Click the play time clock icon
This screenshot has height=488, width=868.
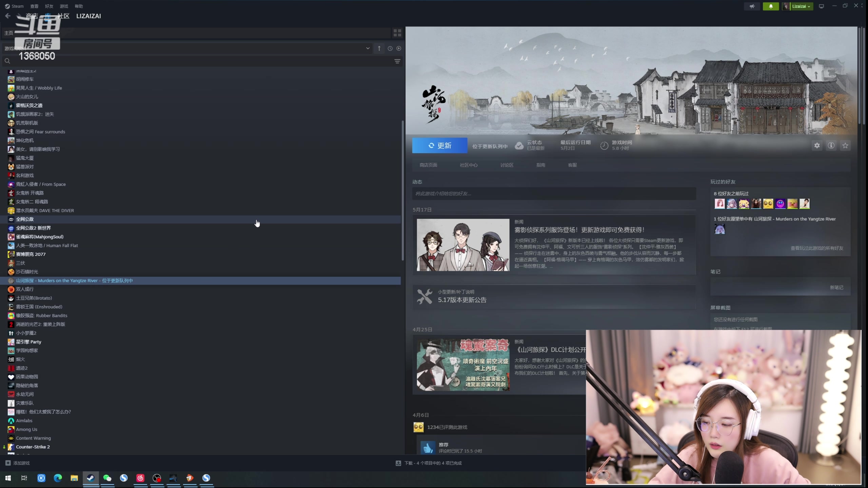[x=604, y=146]
